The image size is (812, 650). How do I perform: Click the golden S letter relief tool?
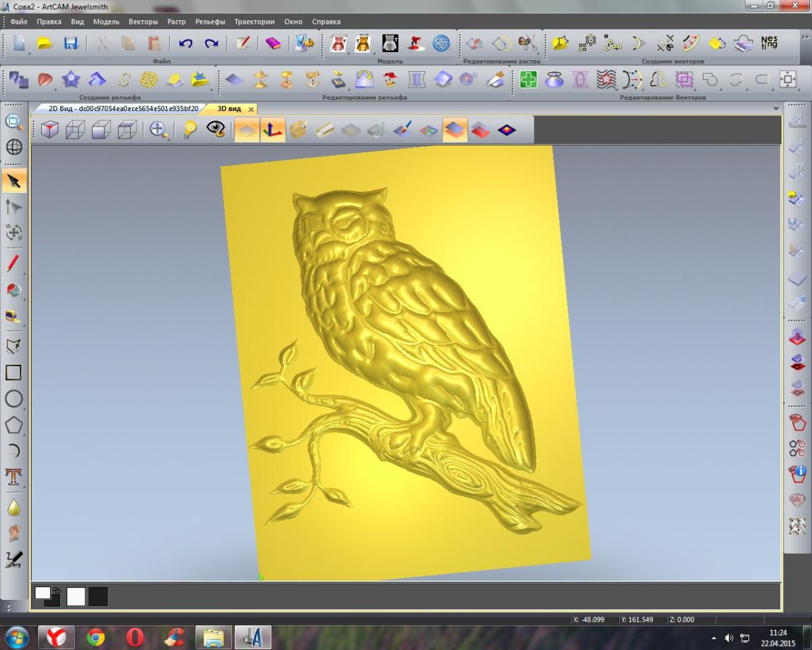tap(123, 79)
